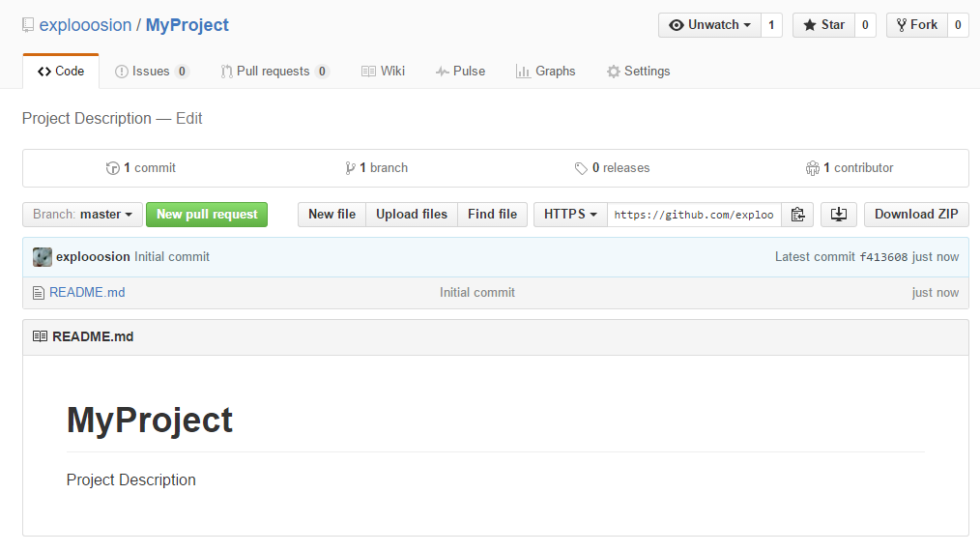Click the commit history clock icon
980x552 pixels.
point(112,168)
